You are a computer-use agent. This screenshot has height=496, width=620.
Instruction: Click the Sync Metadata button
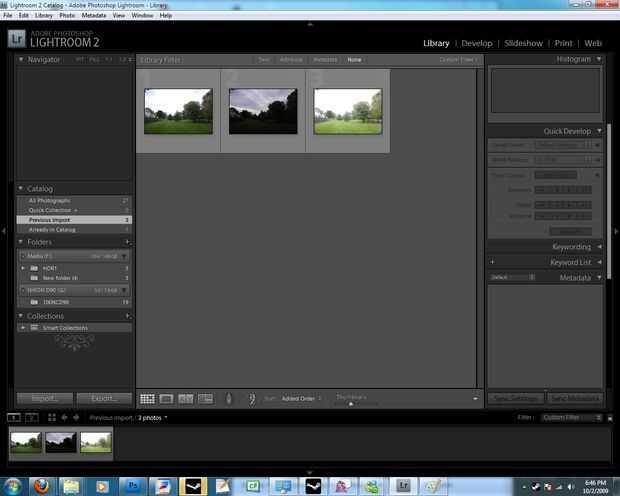tap(575, 398)
